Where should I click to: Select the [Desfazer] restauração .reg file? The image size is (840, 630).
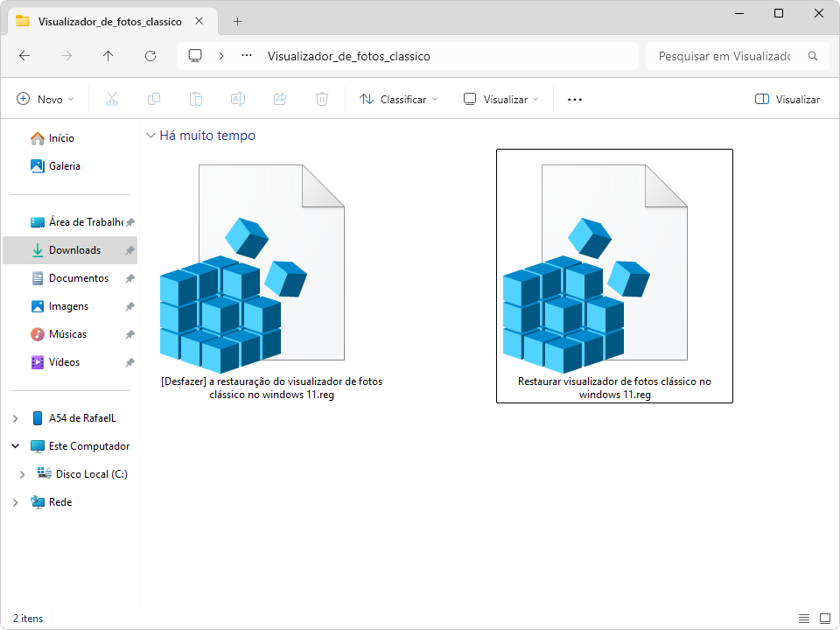click(271, 276)
